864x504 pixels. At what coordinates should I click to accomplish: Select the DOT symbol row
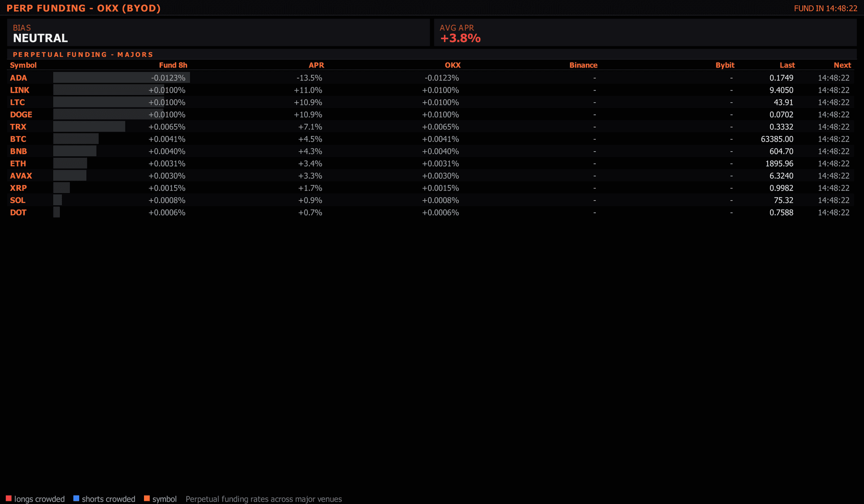[431, 212]
